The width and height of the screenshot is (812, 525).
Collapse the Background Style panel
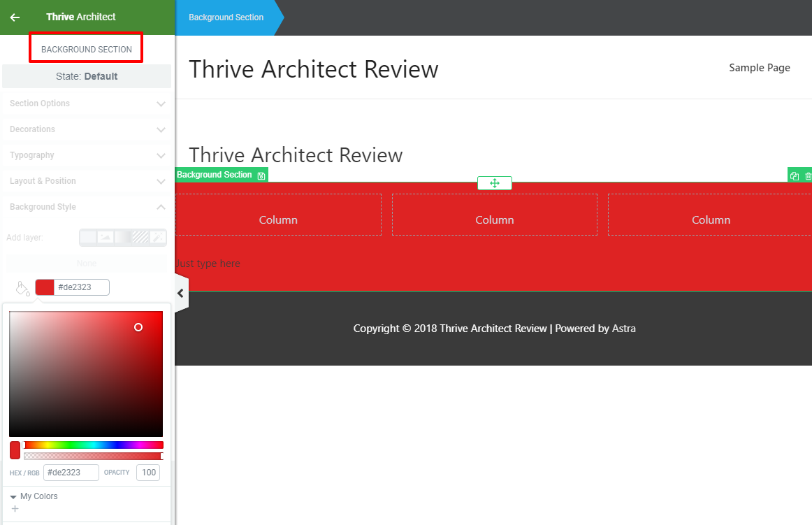coord(87,207)
